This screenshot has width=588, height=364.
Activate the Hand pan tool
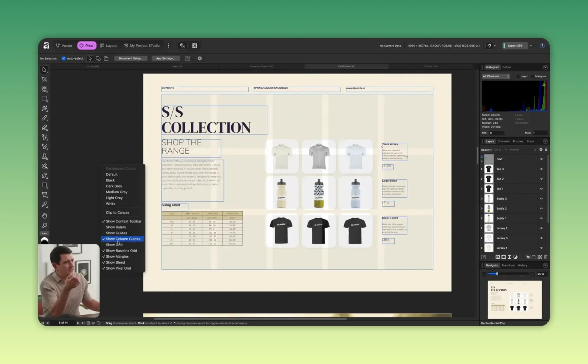(44, 216)
